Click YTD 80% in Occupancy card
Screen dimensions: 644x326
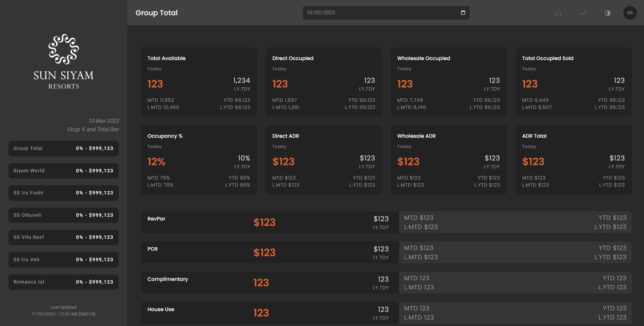(x=239, y=178)
